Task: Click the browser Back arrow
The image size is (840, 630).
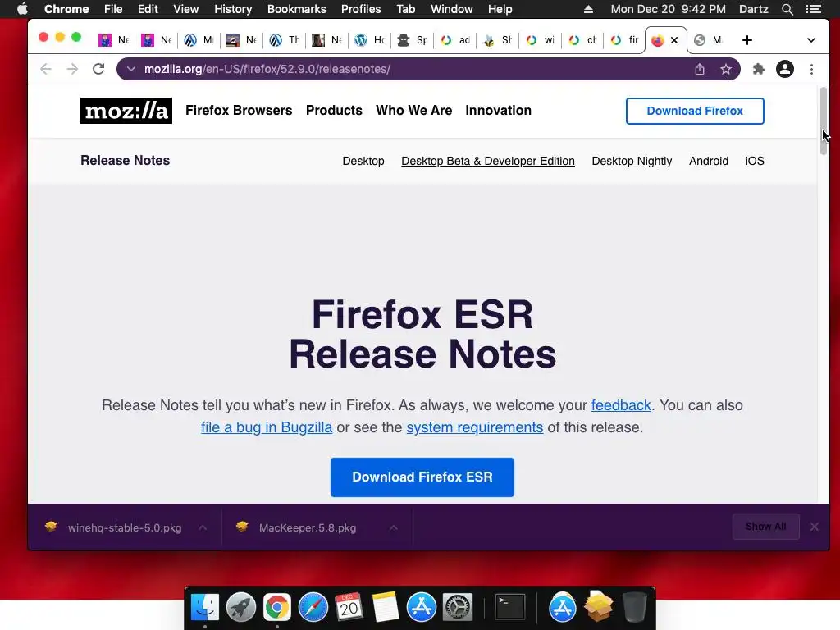Action: click(46, 69)
